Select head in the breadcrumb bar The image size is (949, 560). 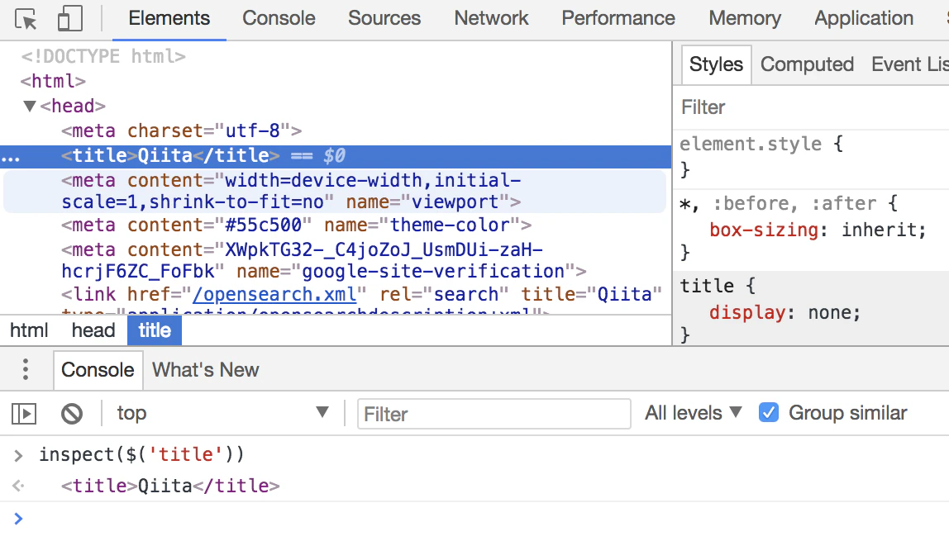pos(93,331)
